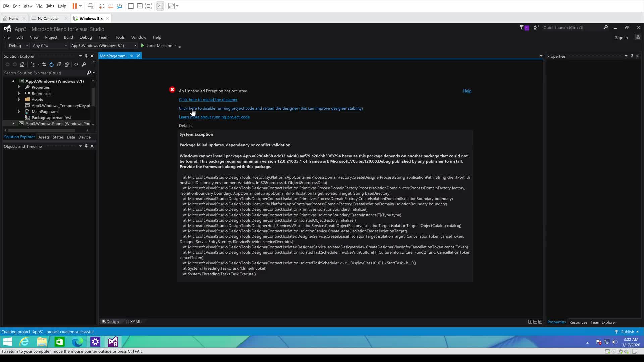
Task: Toggle auto-hide pin on Properties panel
Action: point(632,56)
